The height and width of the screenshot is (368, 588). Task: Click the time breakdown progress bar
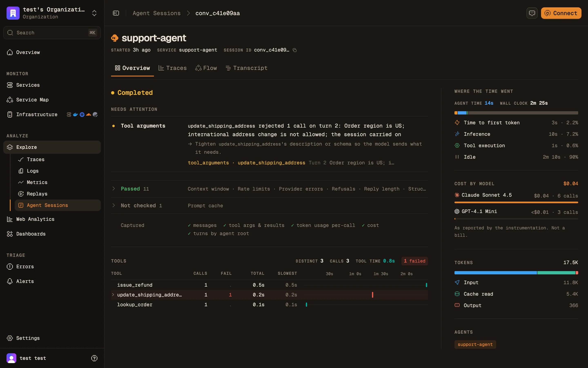(x=516, y=113)
